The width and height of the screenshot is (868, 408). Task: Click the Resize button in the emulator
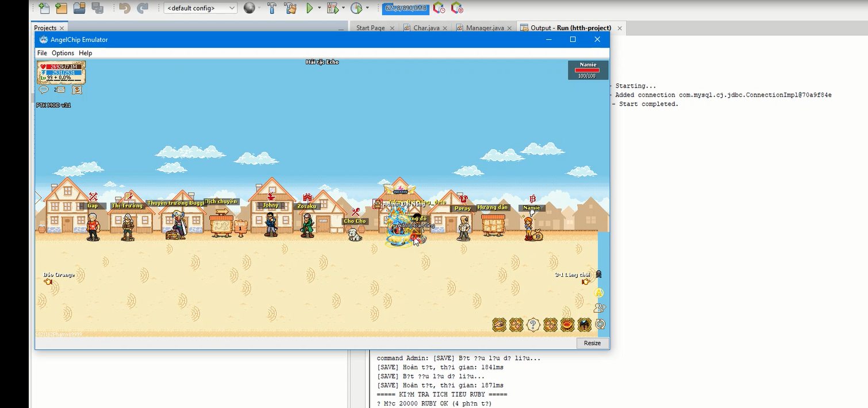tap(592, 343)
